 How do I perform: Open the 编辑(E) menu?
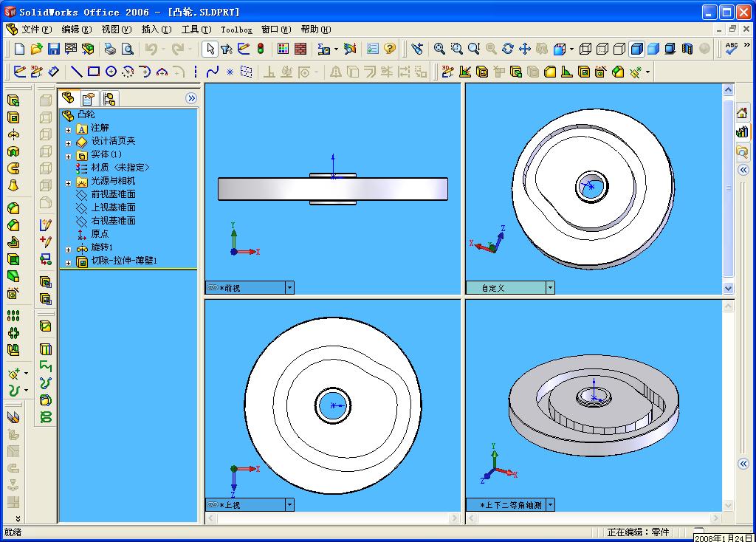click(77, 30)
